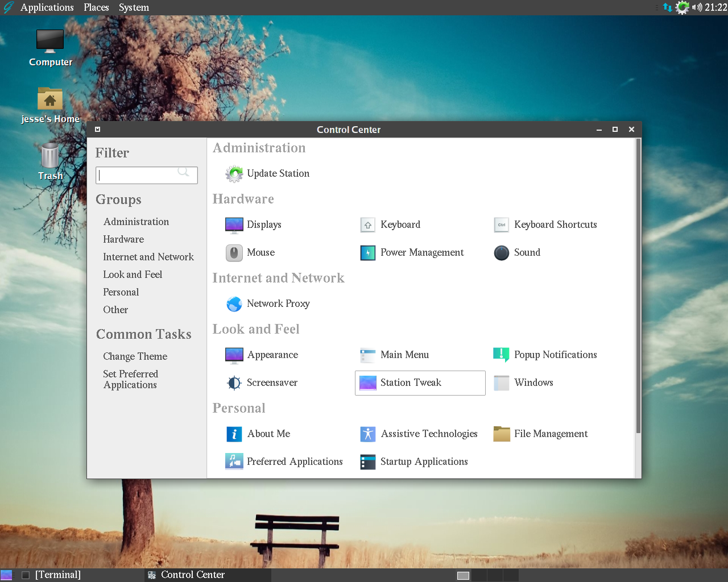Screen dimensions: 728x582
Task: Open the System menu
Action: 134,7
